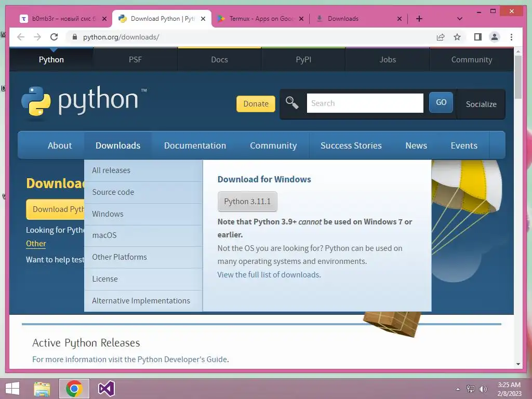
Task: Choose Windows in Downloads dropdown
Action: pyautogui.click(x=143, y=214)
